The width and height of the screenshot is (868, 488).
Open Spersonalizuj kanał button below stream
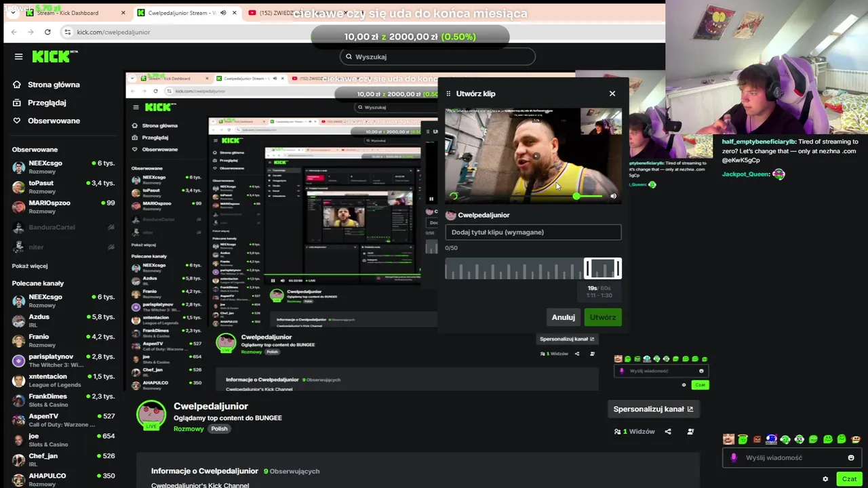pos(653,409)
